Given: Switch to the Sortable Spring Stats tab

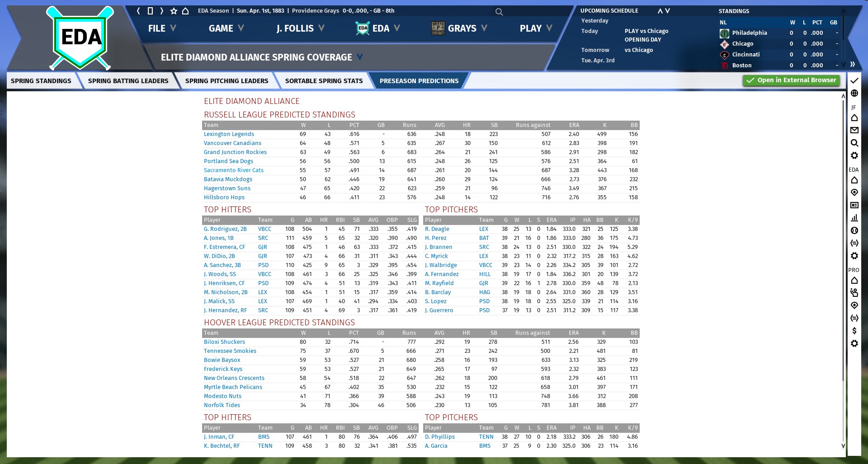Looking at the screenshot, I should click(324, 81).
